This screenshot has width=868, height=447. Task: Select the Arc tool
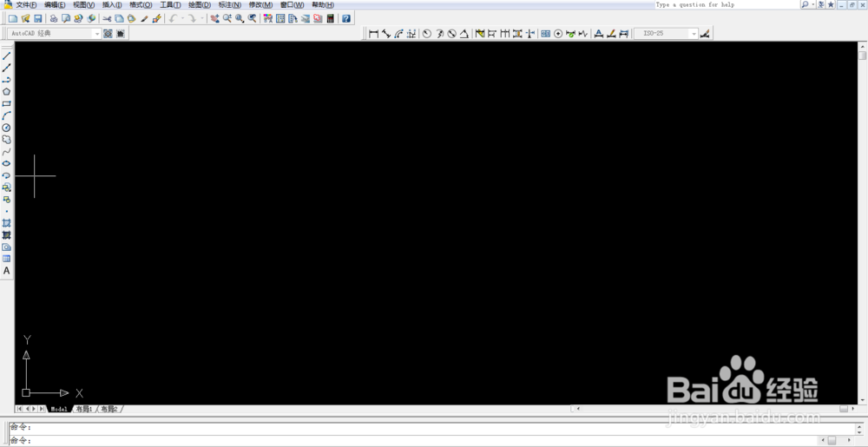pyautogui.click(x=7, y=115)
